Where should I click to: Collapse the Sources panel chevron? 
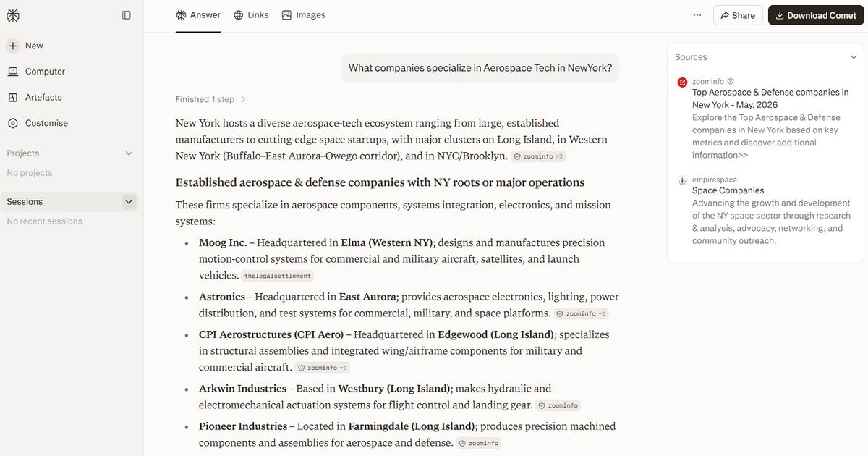coord(854,57)
